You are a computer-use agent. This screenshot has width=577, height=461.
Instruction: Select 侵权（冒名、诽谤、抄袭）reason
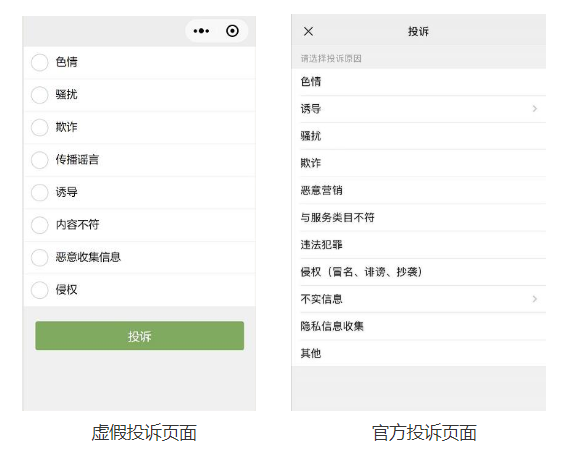418,272
